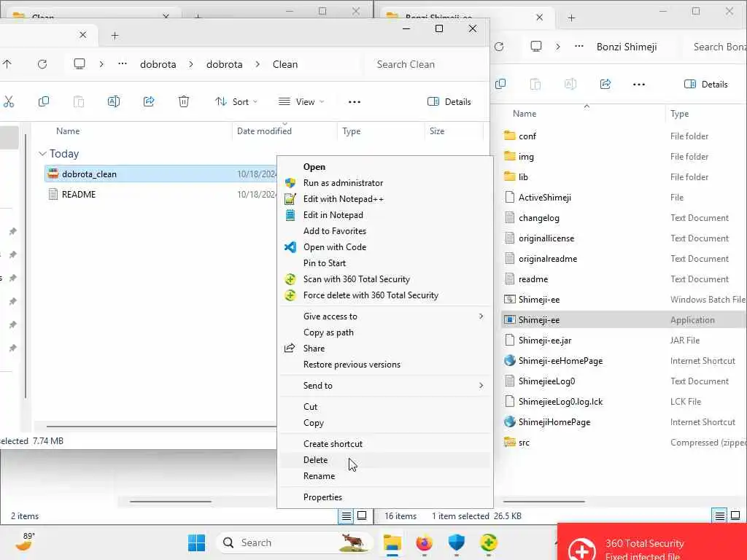Sort Bonzi Shimeji list by Type column
This screenshot has width=747, height=560.
click(x=679, y=114)
